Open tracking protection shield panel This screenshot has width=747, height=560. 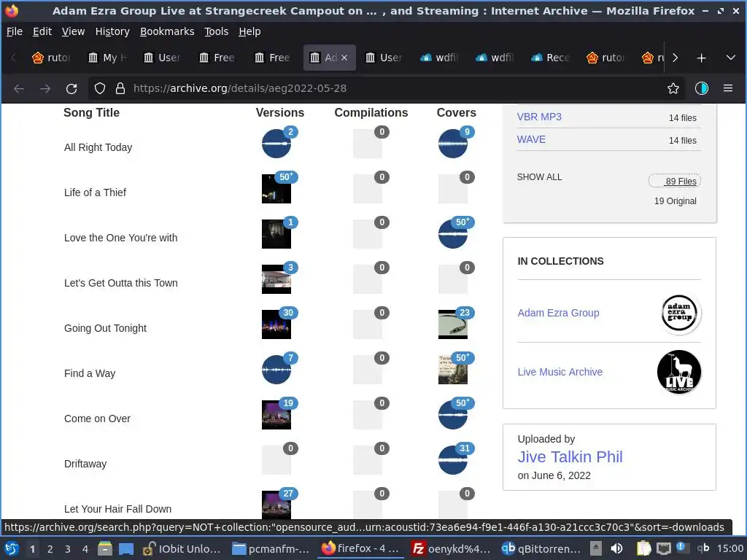tap(99, 88)
